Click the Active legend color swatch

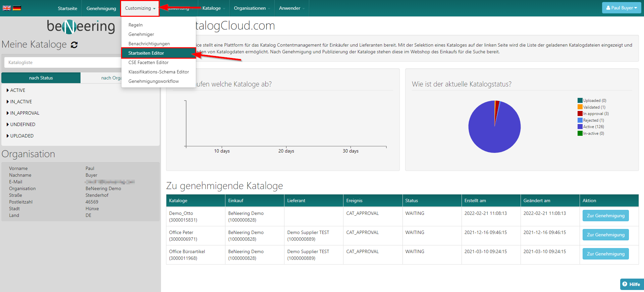click(580, 127)
